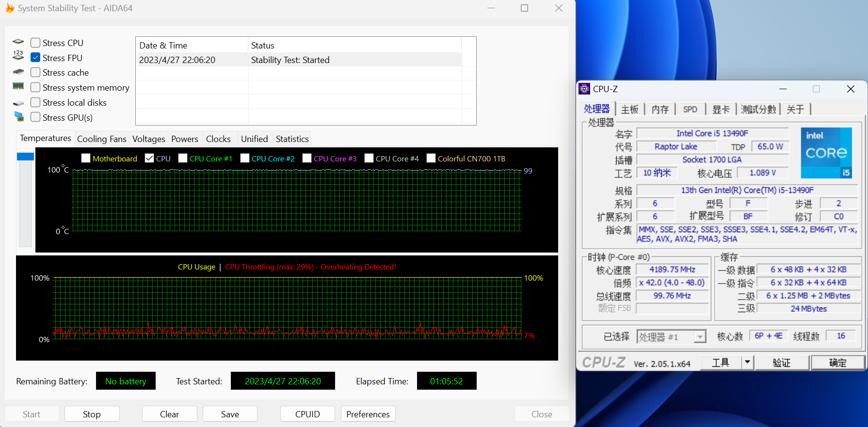Switch to the Statistics tab
Screen dimensions: 868x427
tap(292, 139)
